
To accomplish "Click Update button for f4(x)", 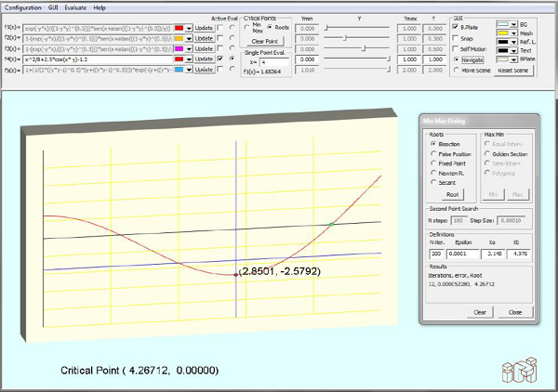I will pos(202,59).
